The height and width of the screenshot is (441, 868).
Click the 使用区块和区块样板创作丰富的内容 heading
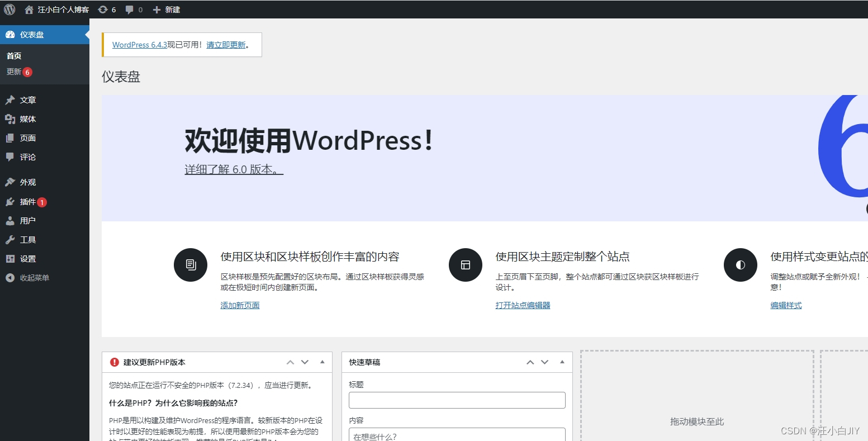[x=310, y=257]
